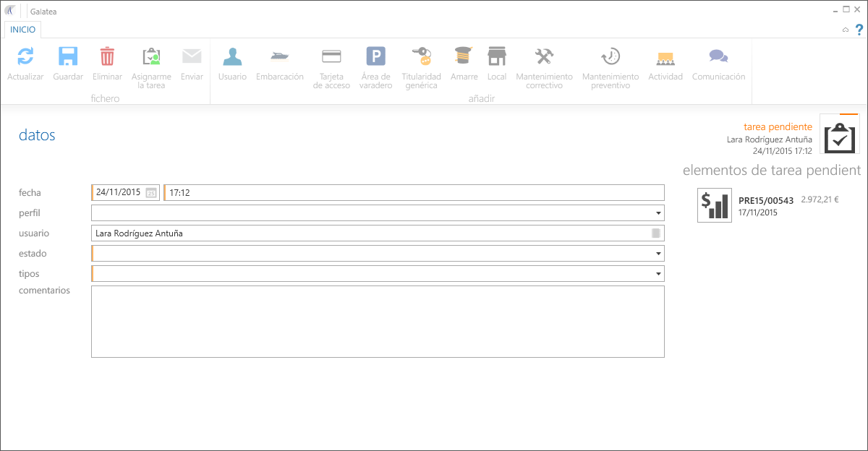
Task: Expand the tipos combo box
Action: (x=658, y=274)
